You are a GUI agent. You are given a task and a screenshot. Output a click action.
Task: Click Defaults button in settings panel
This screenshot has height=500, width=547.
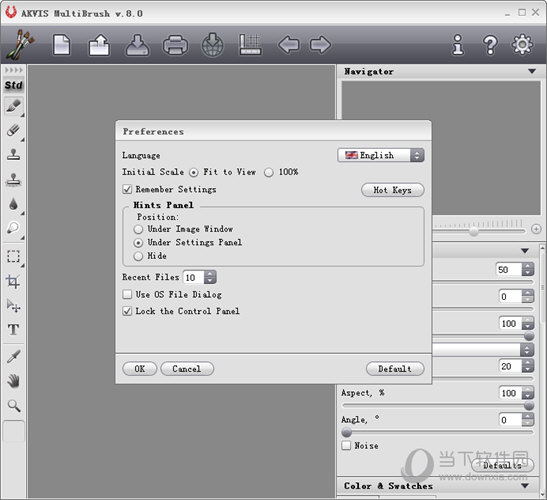coord(502,465)
